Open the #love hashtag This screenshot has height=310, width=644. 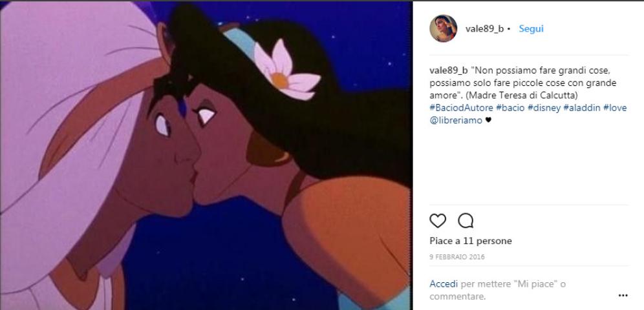coord(615,108)
